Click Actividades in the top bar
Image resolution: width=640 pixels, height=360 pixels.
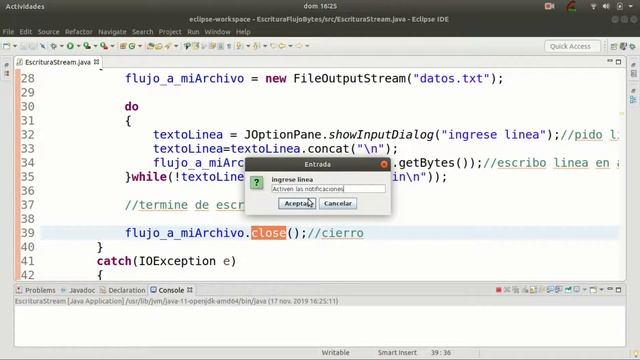(25, 7)
